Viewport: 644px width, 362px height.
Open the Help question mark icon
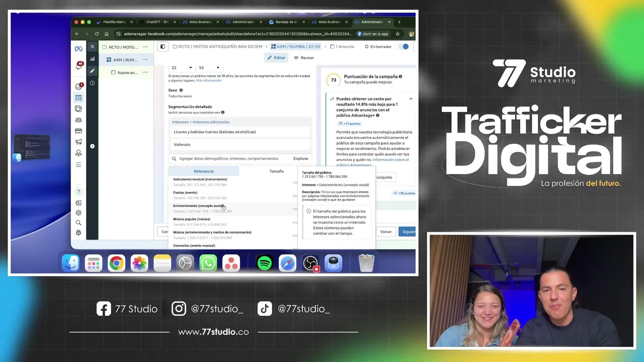point(78,192)
